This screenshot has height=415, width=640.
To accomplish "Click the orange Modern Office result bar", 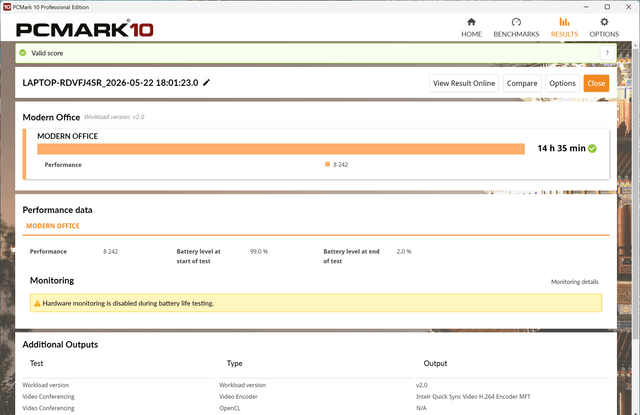I will pyautogui.click(x=281, y=149).
